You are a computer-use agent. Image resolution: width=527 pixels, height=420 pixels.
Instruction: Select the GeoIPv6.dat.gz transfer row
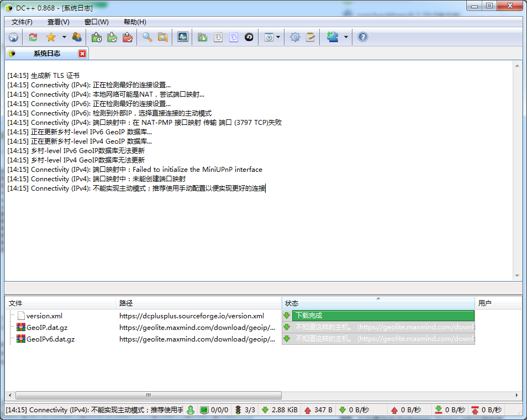[x=50, y=339]
